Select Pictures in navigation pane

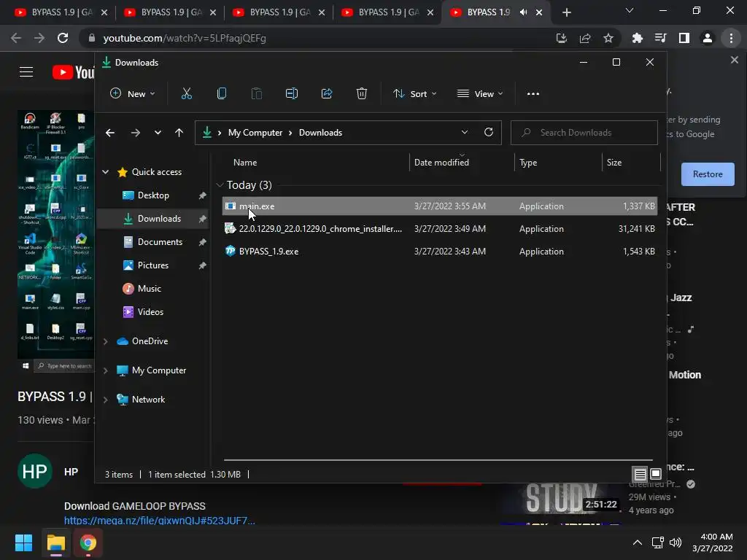click(153, 265)
